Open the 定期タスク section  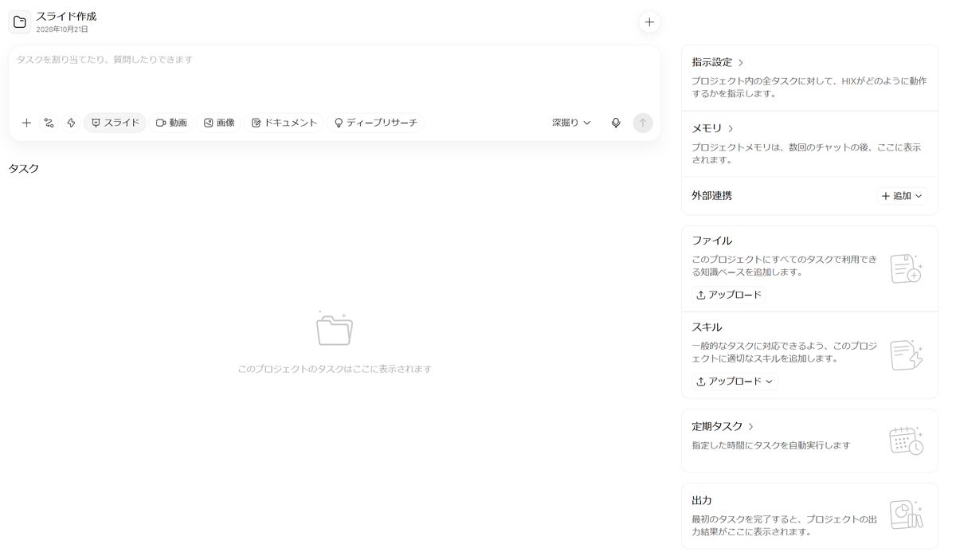723,427
